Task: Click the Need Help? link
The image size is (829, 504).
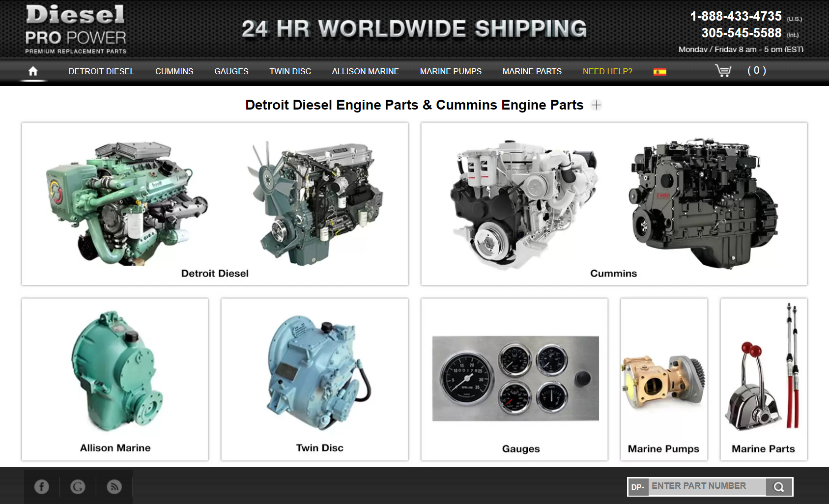Action: pos(607,71)
